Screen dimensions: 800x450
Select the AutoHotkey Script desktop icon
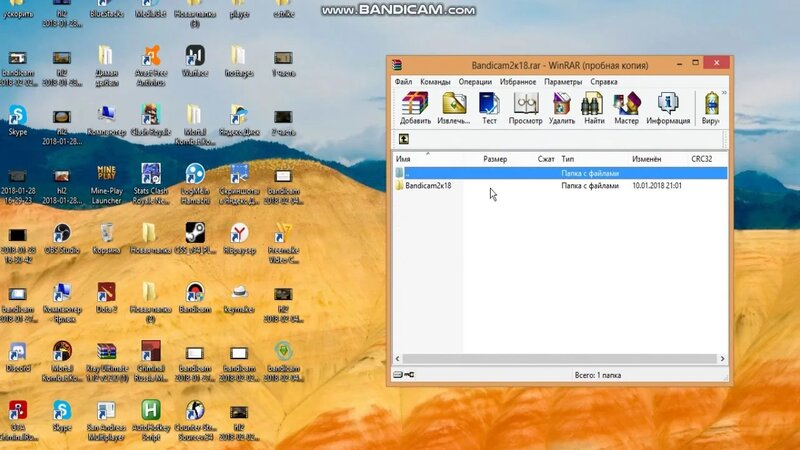click(151, 420)
